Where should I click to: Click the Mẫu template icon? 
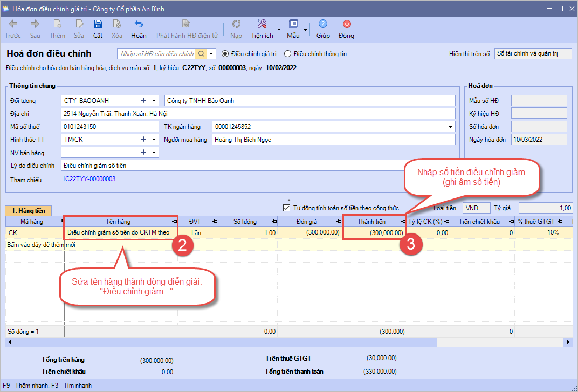point(293,24)
